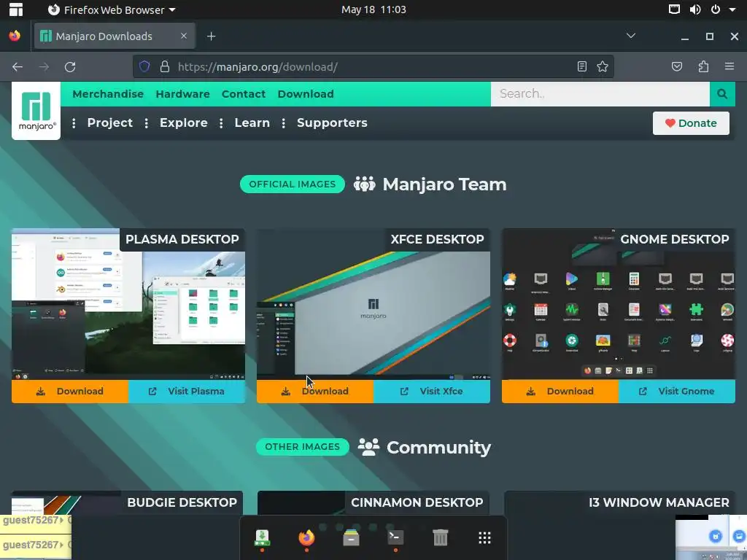Open the file manager dock icon
The height and width of the screenshot is (560, 747).
click(x=351, y=537)
